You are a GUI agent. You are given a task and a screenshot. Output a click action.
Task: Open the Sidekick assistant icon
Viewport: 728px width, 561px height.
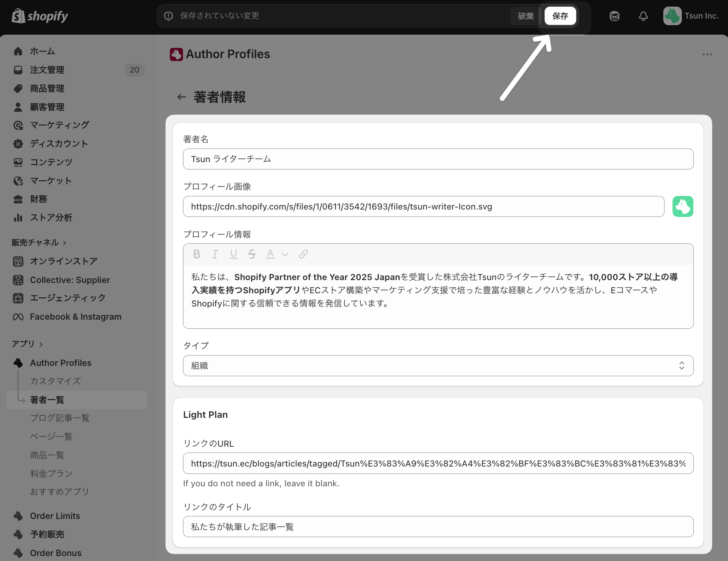tap(614, 16)
